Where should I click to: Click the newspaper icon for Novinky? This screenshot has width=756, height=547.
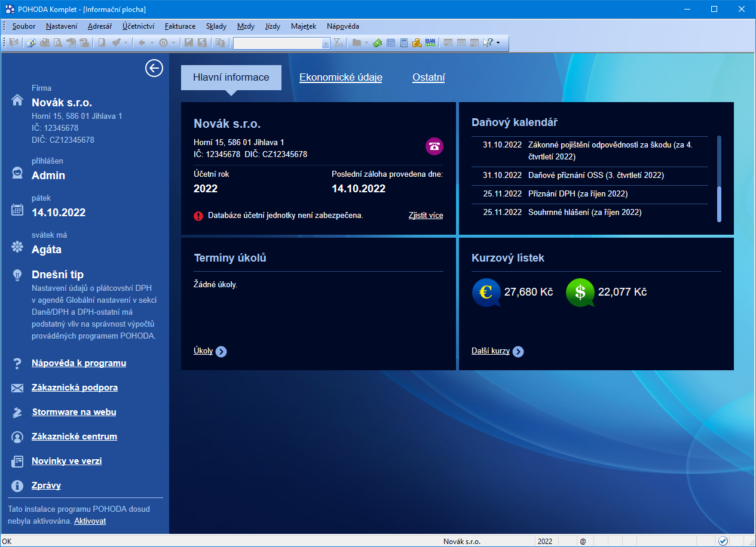pos(17,462)
